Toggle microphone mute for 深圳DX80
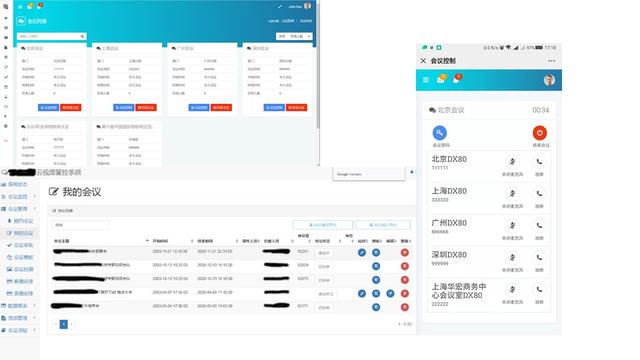The height and width of the screenshot is (360, 640). [x=512, y=258]
